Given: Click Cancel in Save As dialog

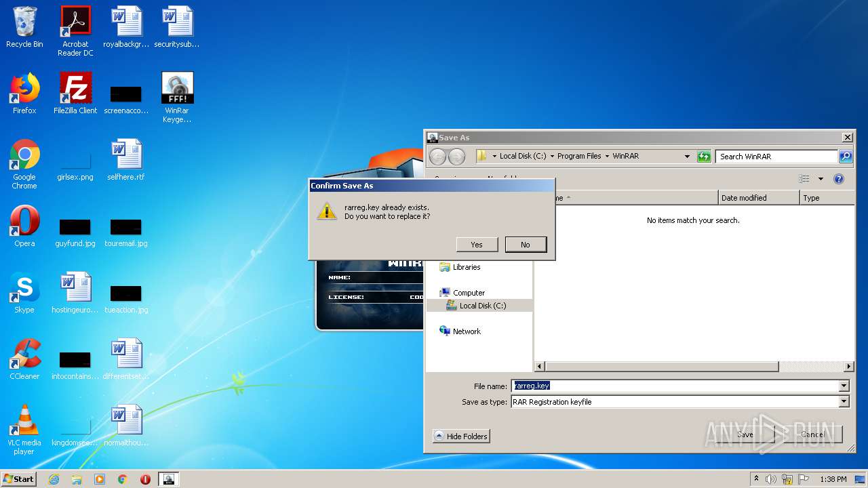Looking at the screenshot, I should (812, 434).
